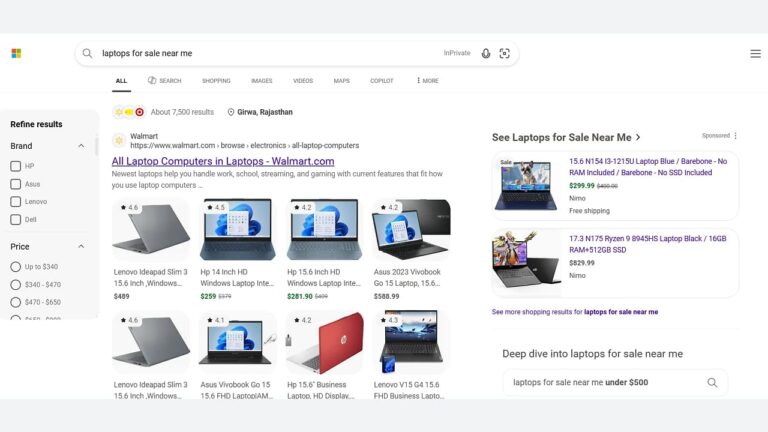Open All Laptop Computers in Laptops - Walmart.com

point(223,161)
